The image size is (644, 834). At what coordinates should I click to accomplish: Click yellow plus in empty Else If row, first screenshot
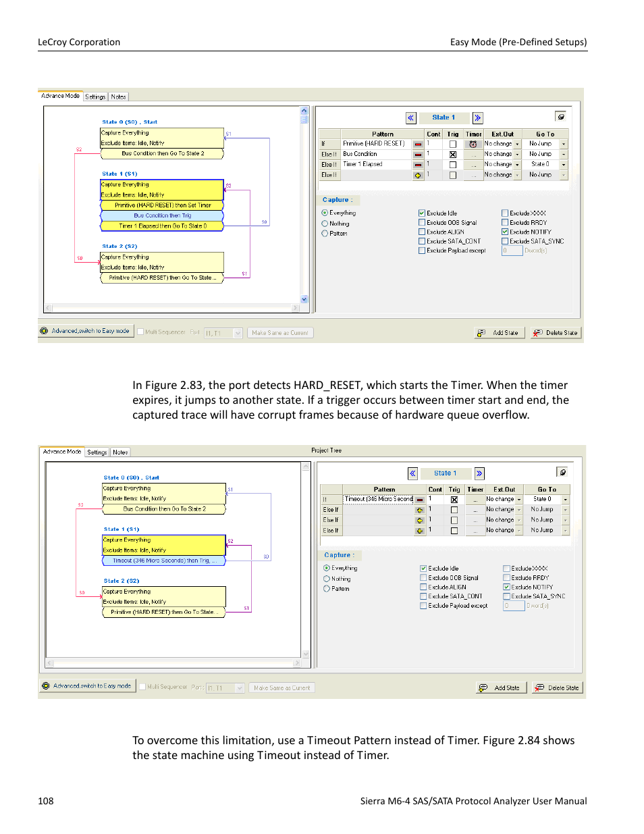pos(418,175)
